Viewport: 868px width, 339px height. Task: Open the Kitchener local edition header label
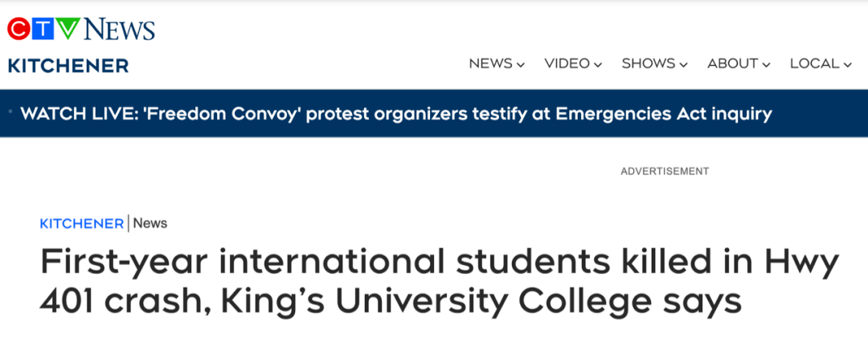click(x=68, y=65)
